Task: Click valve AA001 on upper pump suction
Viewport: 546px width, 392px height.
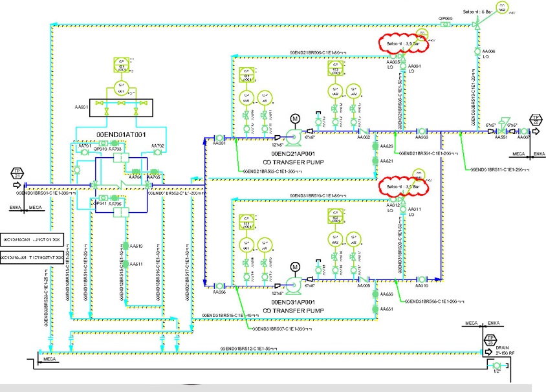Action: coord(219,137)
